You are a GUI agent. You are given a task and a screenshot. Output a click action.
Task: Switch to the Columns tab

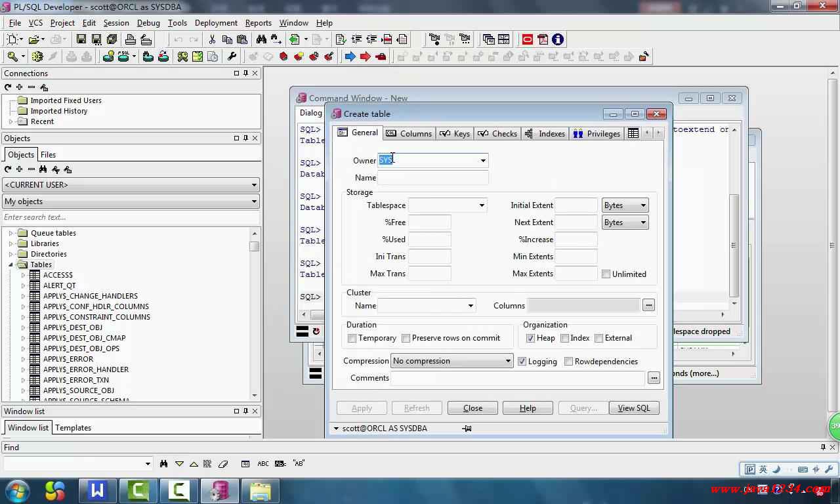(x=409, y=133)
